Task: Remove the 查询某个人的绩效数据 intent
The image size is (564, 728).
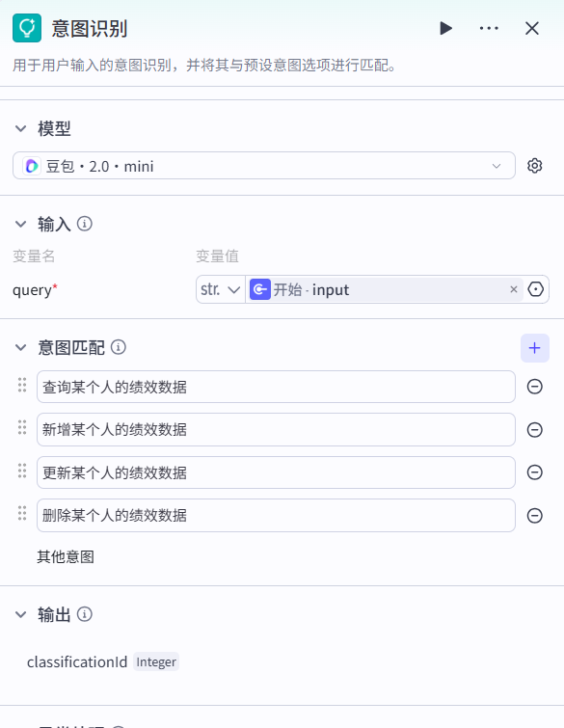Action: click(535, 387)
